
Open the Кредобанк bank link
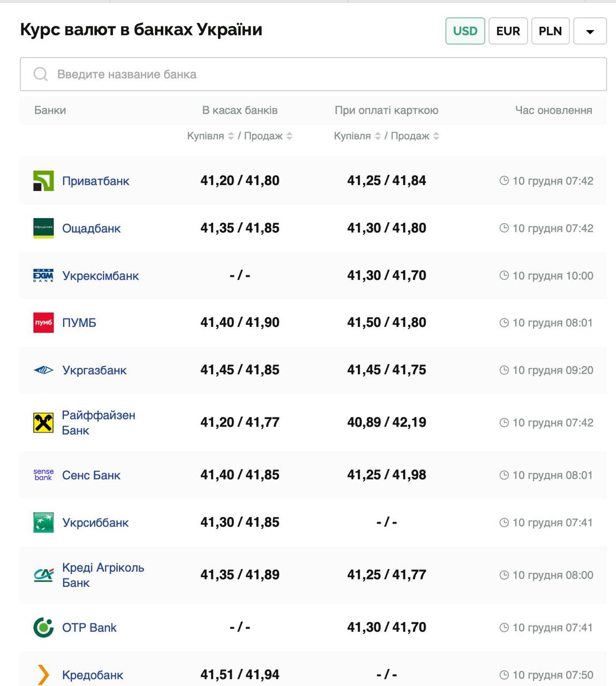coord(93,675)
